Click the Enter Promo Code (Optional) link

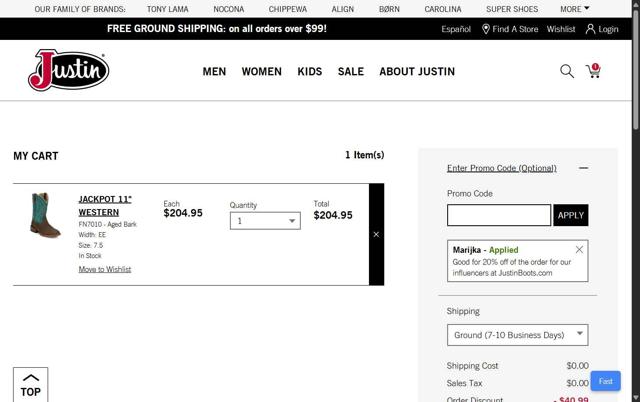point(502,168)
